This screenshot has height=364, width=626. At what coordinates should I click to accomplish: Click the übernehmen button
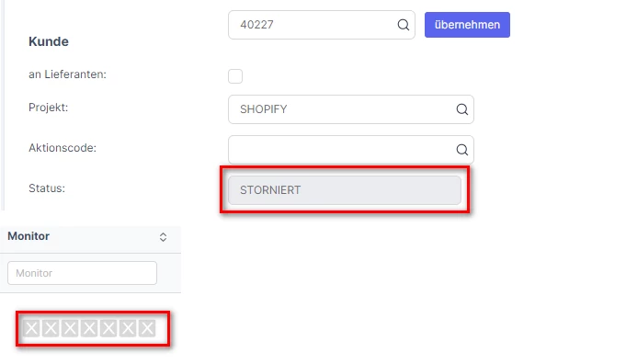[467, 25]
